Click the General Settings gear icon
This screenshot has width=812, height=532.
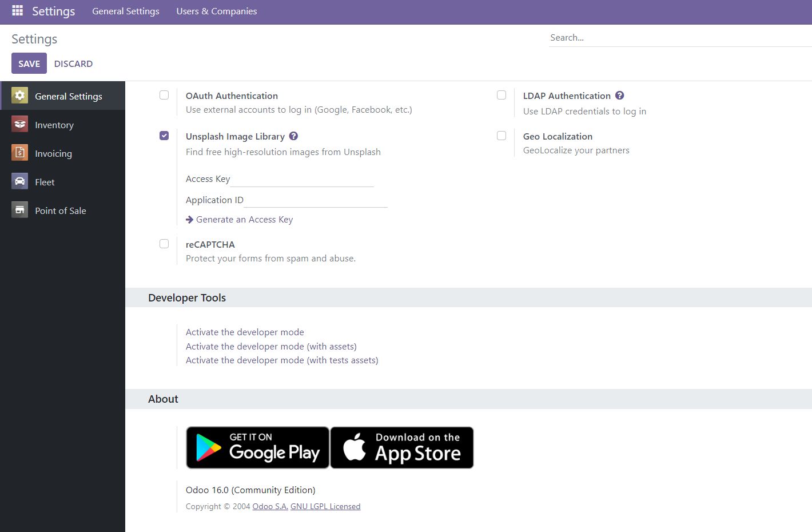[x=20, y=96]
